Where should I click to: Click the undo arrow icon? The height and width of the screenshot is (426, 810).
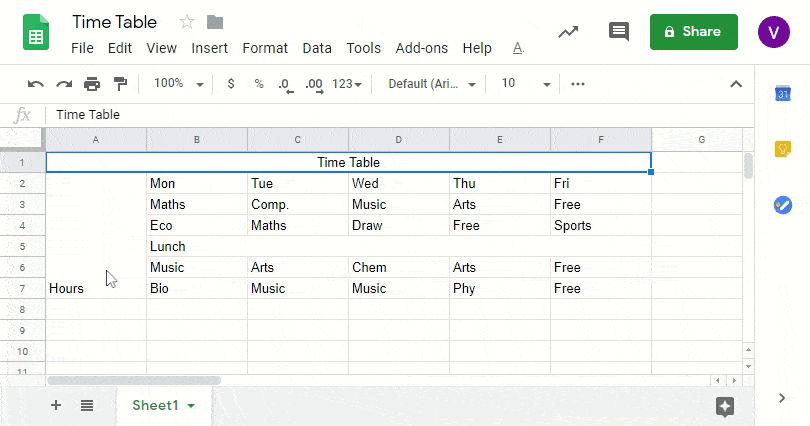click(x=36, y=84)
